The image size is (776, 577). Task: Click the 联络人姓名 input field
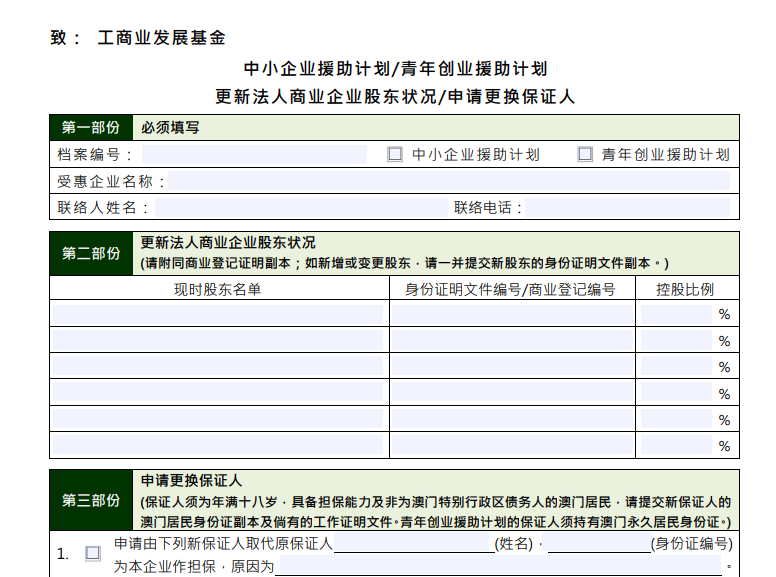(301, 207)
